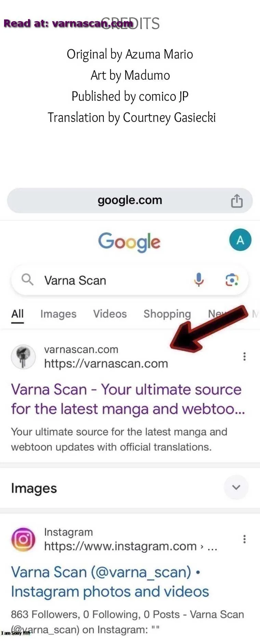Open options menu for varnascan.com result
This screenshot has width=260, height=644.
click(244, 356)
